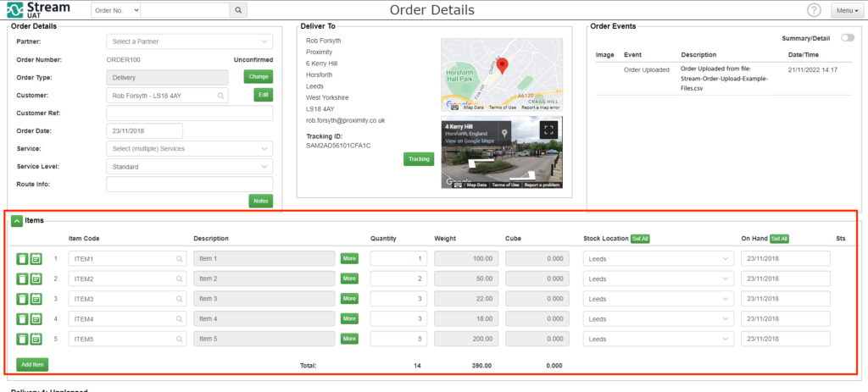Delete item row ITEM3 with trash icon
The width and height of the screenshot is (868, 392).
click(x=22, y=299)
